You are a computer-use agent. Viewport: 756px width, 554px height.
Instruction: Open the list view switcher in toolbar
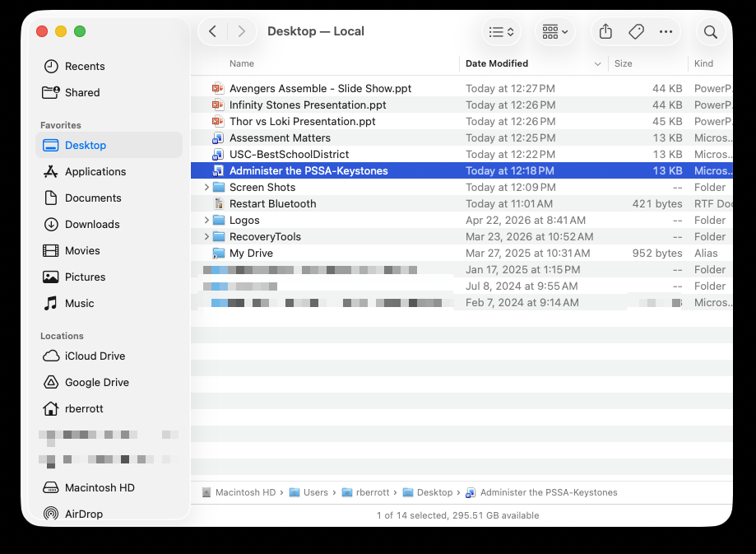point(501,32)
